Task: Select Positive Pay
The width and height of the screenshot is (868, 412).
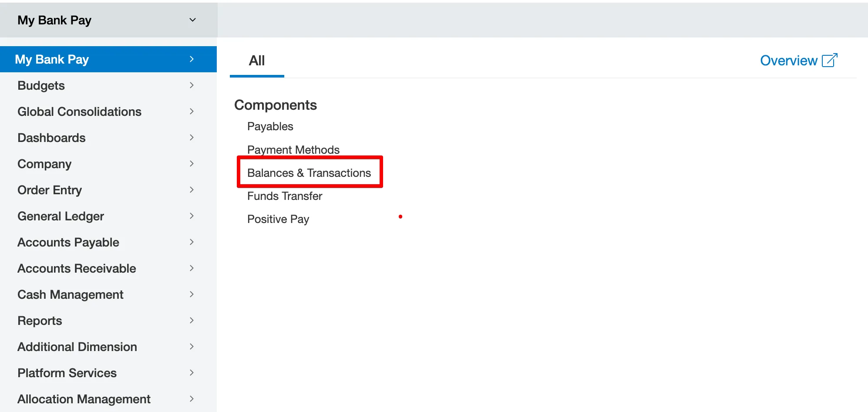Action: (x=278, y=219)
